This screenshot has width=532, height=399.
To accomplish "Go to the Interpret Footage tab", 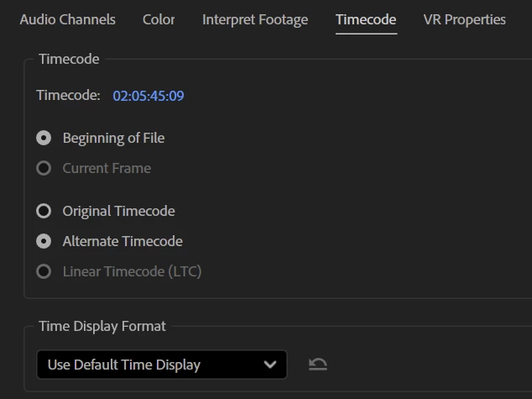I will coord(255,19).
